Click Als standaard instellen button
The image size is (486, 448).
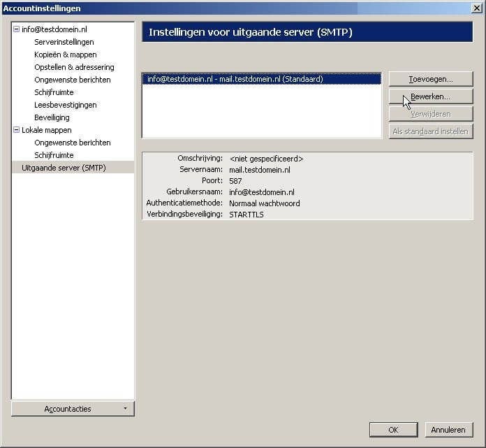431,131
